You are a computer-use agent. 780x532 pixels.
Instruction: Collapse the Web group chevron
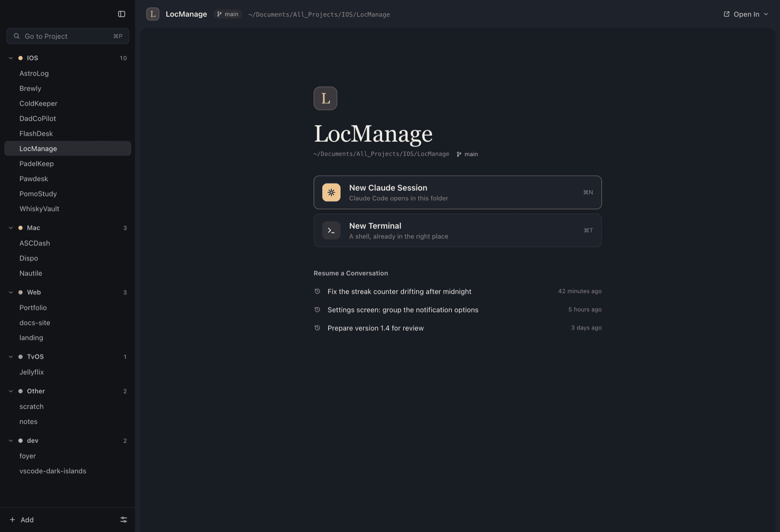(x=11, y=292)
